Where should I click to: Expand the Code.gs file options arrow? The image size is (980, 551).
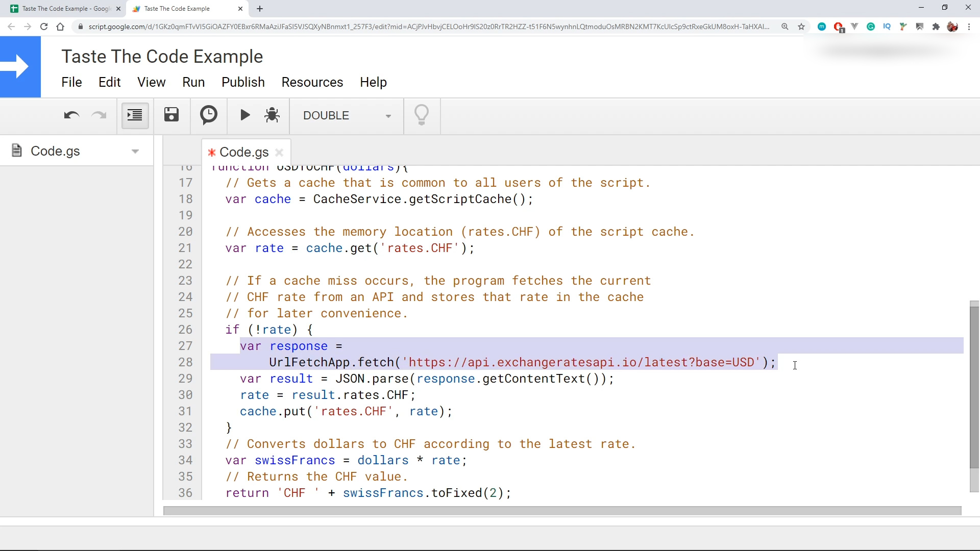click(135, 152)
